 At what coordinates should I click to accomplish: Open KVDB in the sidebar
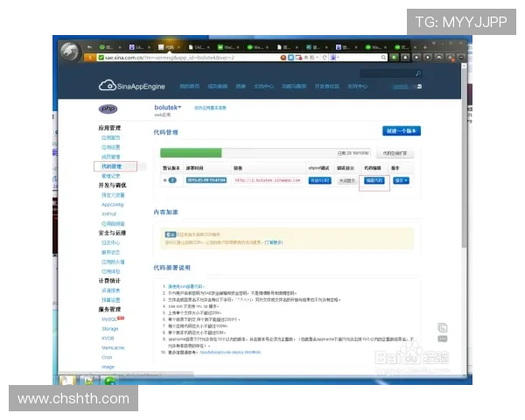tap(108, 339)
